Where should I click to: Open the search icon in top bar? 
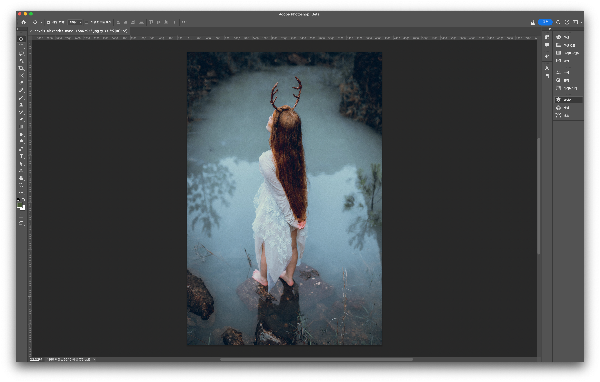point(558,22)
